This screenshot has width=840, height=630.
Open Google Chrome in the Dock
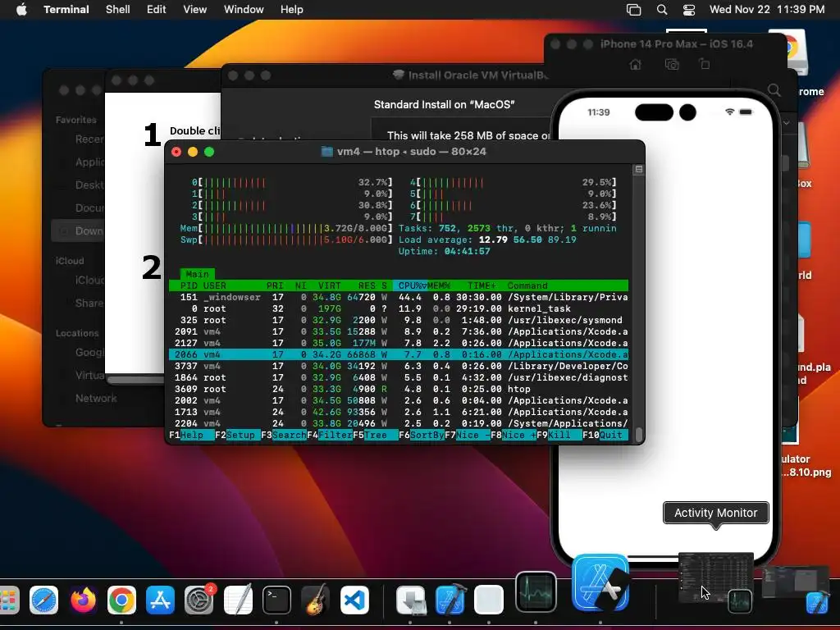(x=121, y=600)
